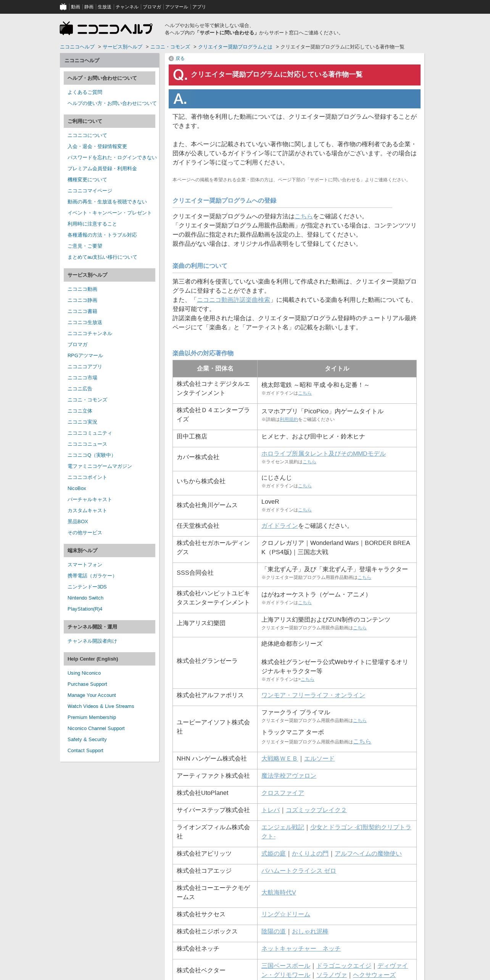Open 桃太郎電鉄 guideline こちら link
Viewport: 490px width, 980px height.
pyautogui.click(x=305, y=393)
